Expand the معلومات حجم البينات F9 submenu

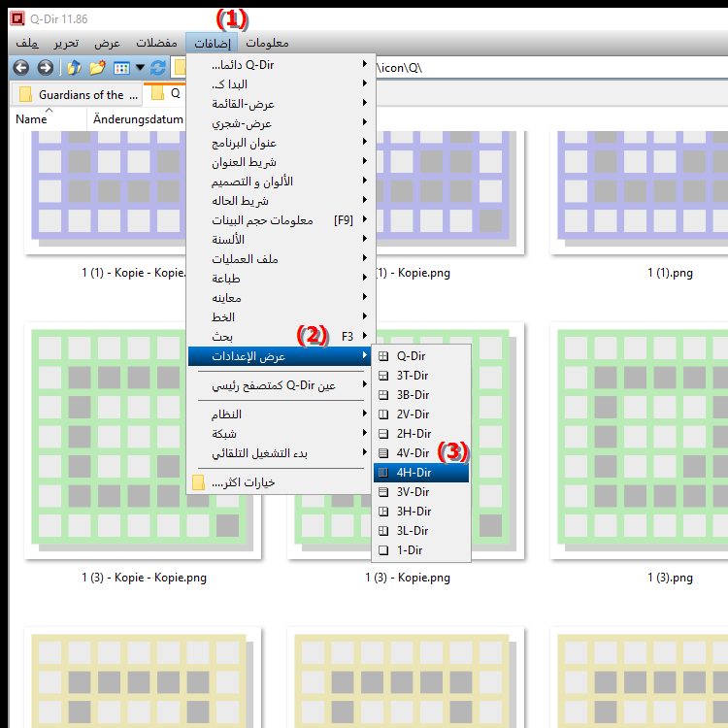(x=280, y=220)
